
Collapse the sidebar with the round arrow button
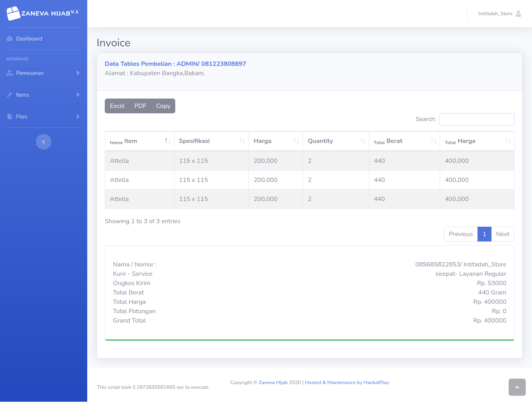pyautogui.click(x=44, y=142)
